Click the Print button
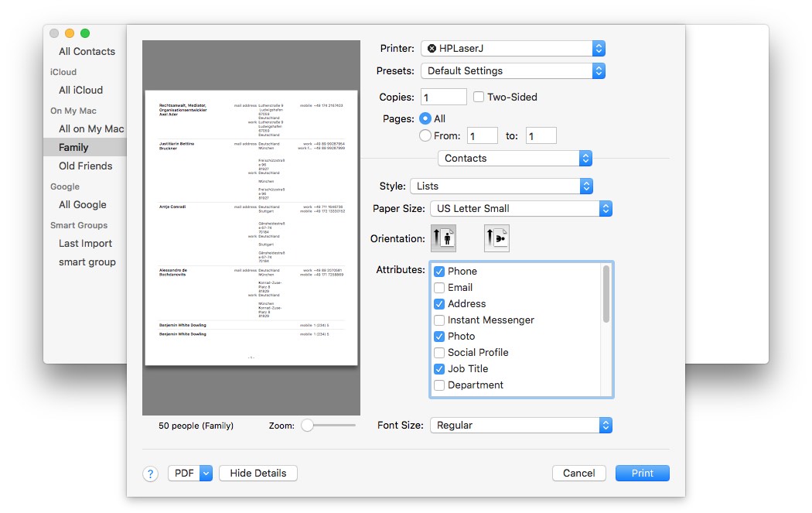The image size is (812, 513). point(642,473)
